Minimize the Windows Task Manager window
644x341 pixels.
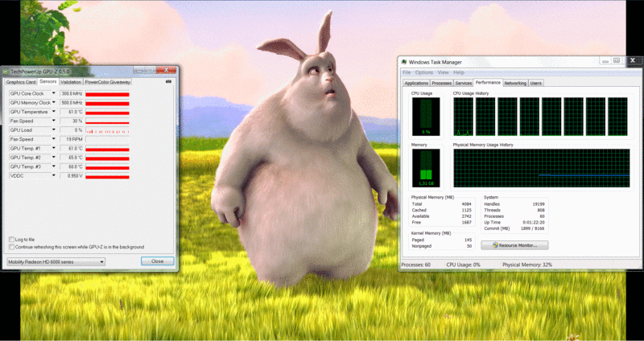tap(605, 61)
